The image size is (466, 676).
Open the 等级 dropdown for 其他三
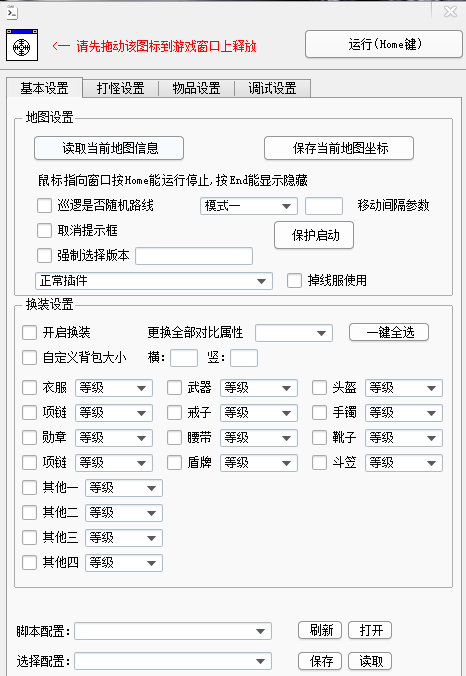[124, 538]
